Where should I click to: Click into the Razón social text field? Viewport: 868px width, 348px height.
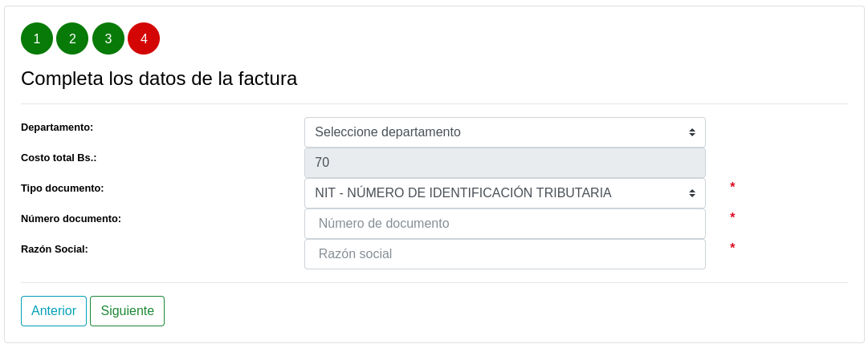tap(504, 254)
